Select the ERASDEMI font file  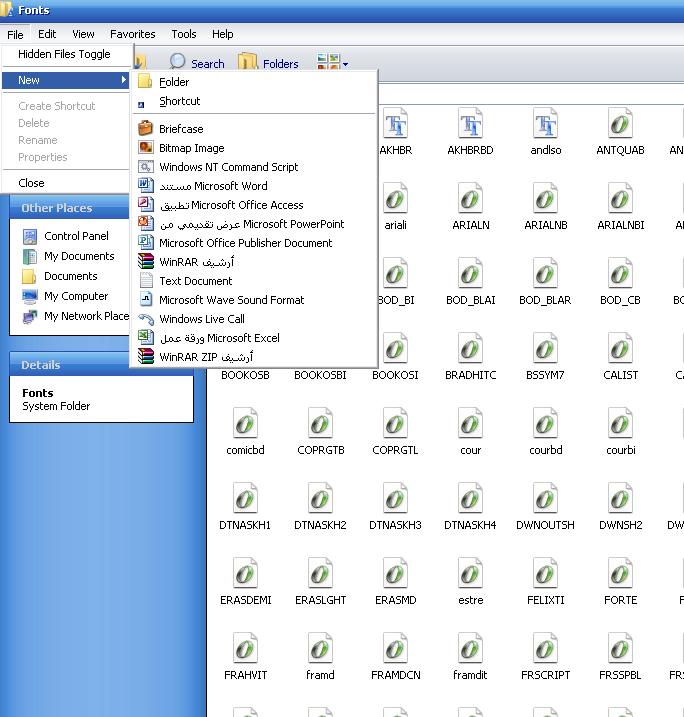(245, 582)
